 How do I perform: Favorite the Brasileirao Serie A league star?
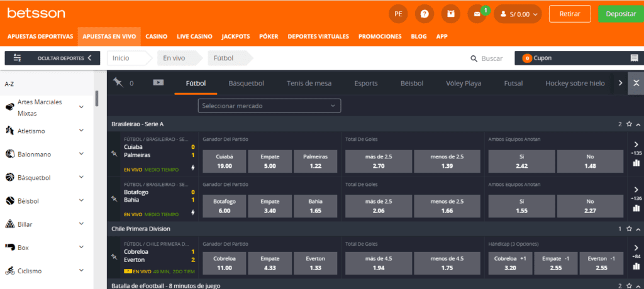pos(629,124)
